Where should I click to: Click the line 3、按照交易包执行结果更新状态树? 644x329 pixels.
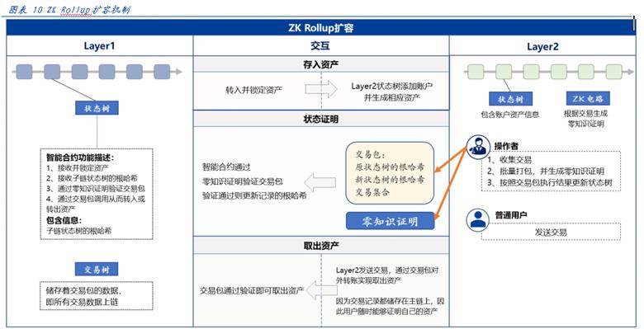[550, 182]
